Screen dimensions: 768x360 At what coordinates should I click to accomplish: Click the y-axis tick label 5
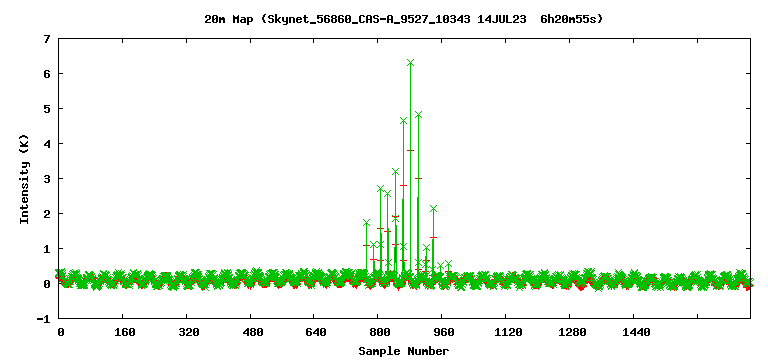(x=47, y=109)
